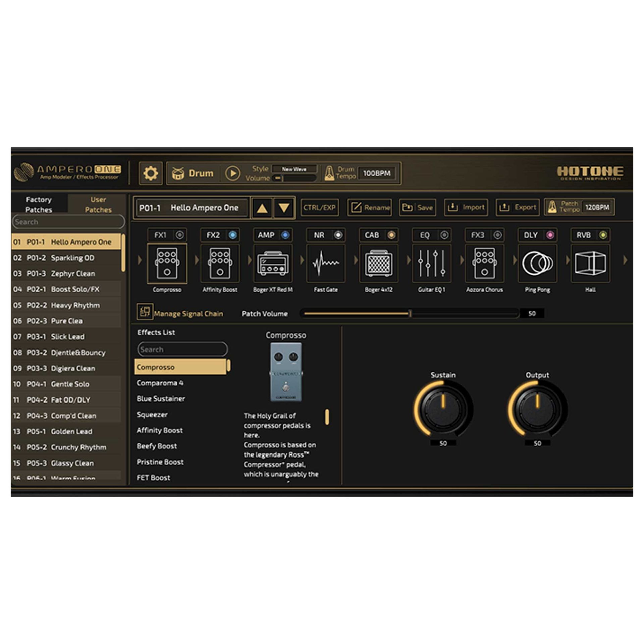The height and width of the screenshot is (644, 644).
Task: Click the Import download icon
Action: point(452,207)
